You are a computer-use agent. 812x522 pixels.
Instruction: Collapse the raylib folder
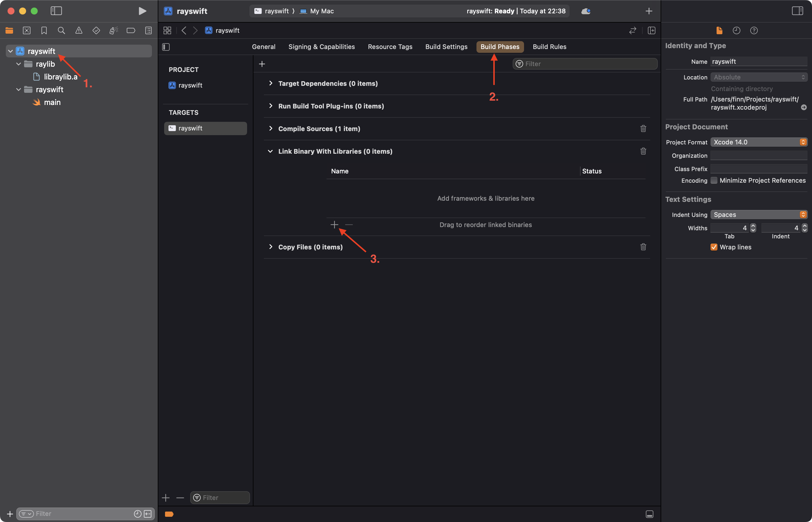pyautogui.click(x=19, y=64)
